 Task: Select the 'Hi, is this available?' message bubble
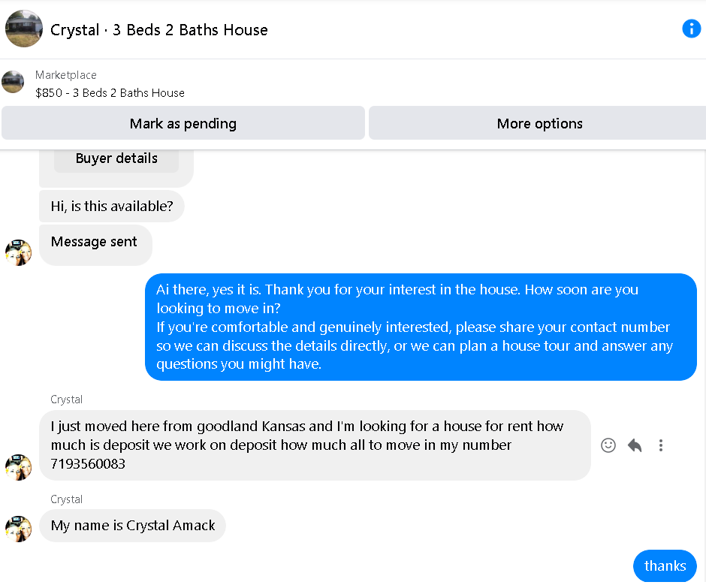[112, 207]
